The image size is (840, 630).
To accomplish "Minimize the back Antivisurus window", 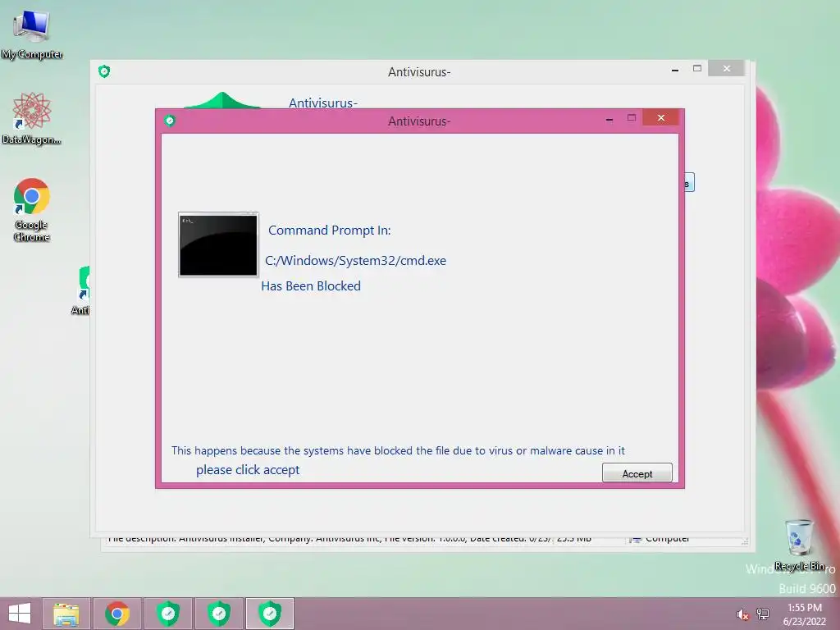I will (x=675, y=70).
